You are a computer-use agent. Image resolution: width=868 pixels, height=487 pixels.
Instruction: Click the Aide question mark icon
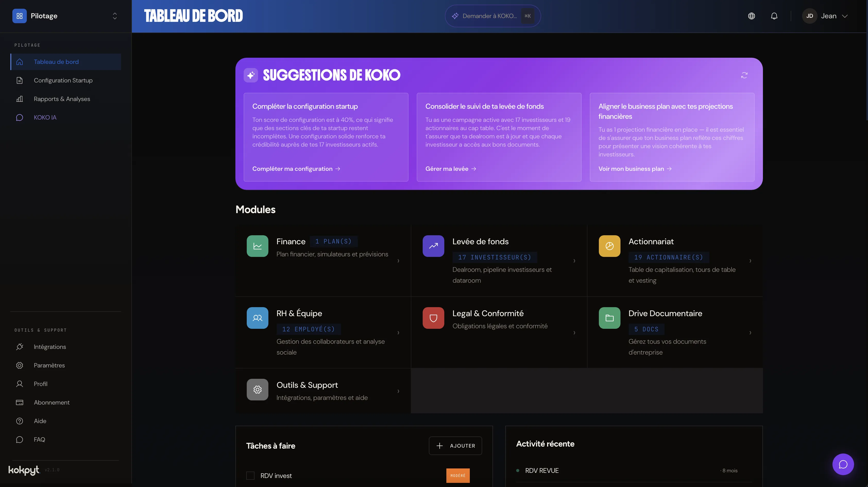[x=20, y=421]
